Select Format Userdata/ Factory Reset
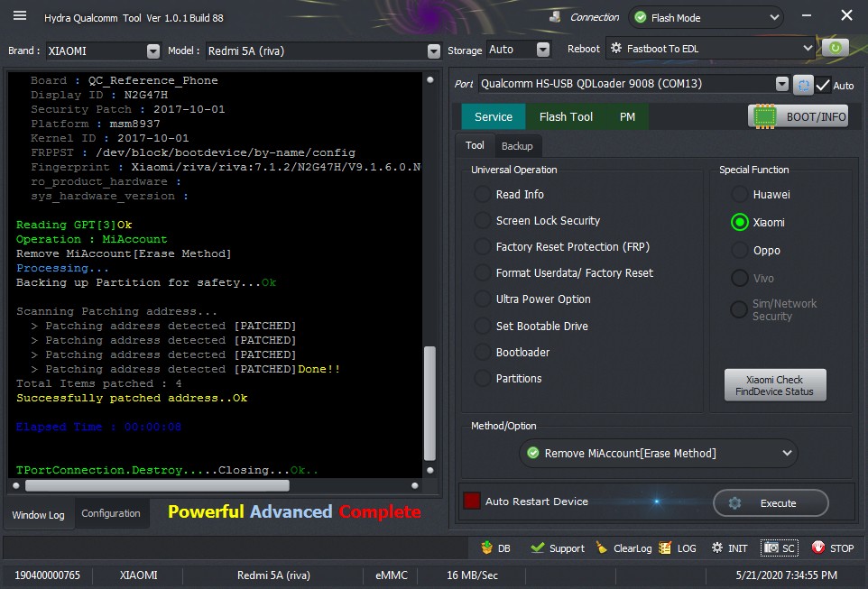 tap(564, 273)
